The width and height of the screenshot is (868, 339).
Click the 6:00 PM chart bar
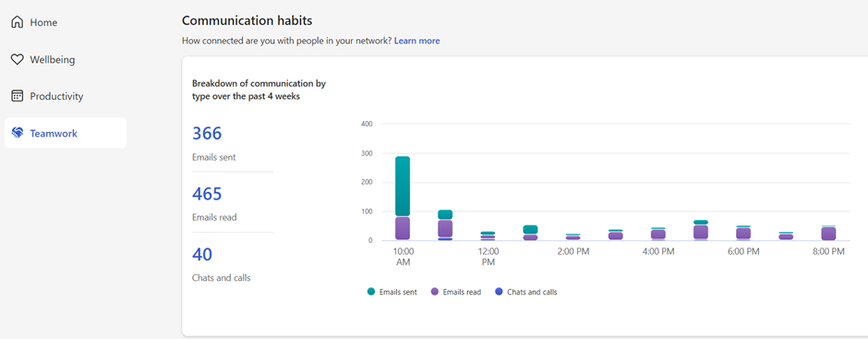(x=743, y=233)
